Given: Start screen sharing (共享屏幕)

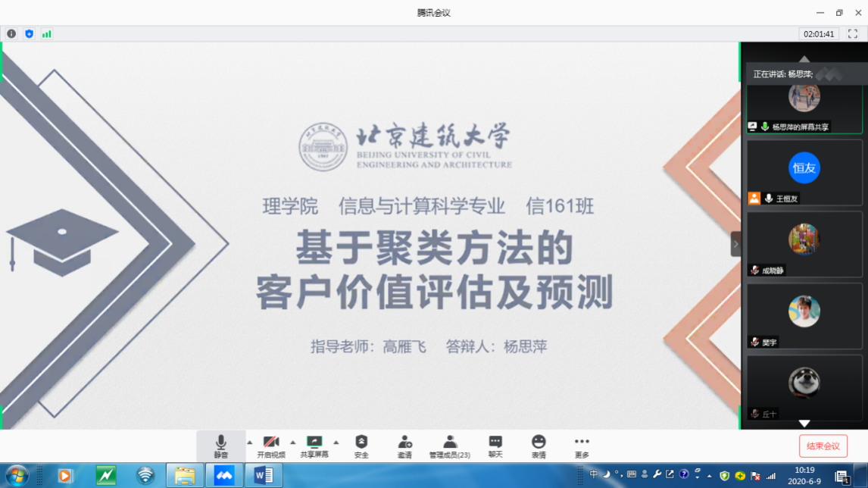Looking at the screenshot, I should (x=314, y=446).
